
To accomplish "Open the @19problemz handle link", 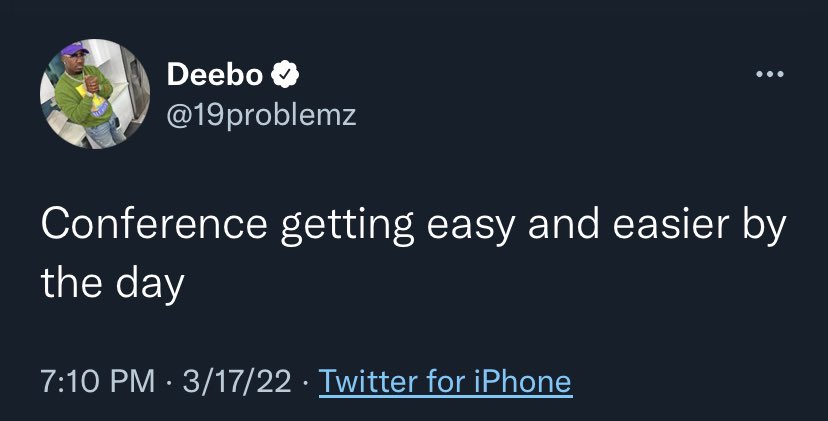I will coord(261,117).
